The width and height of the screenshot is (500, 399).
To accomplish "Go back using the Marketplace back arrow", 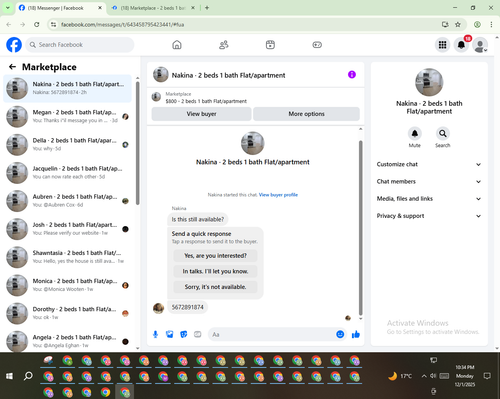I will [x=12, y=67].
